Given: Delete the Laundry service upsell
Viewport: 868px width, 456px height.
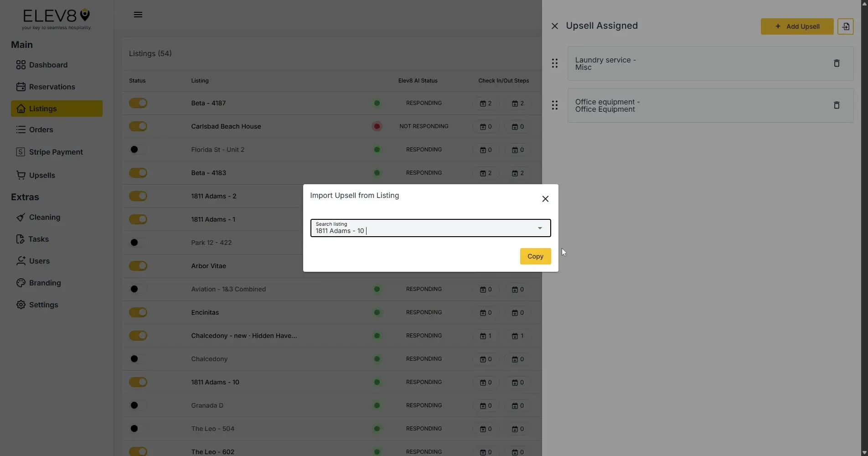Looking at the screenshot, I should click(x=836, y=63).
